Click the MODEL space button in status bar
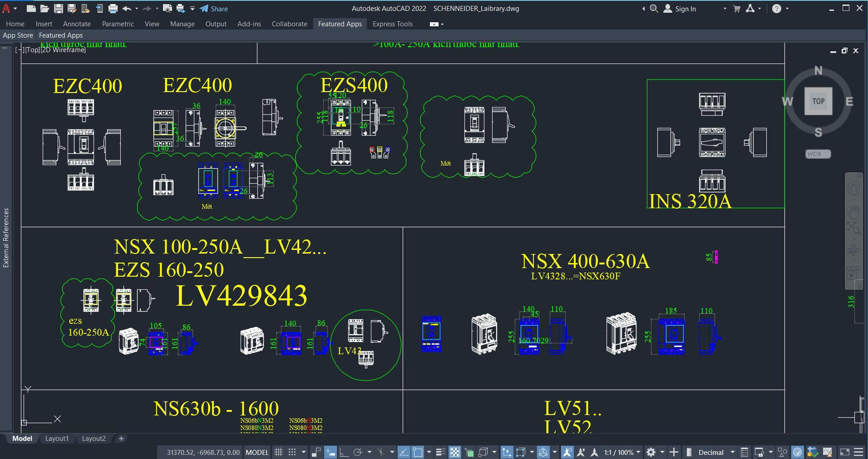 (257, 452)
